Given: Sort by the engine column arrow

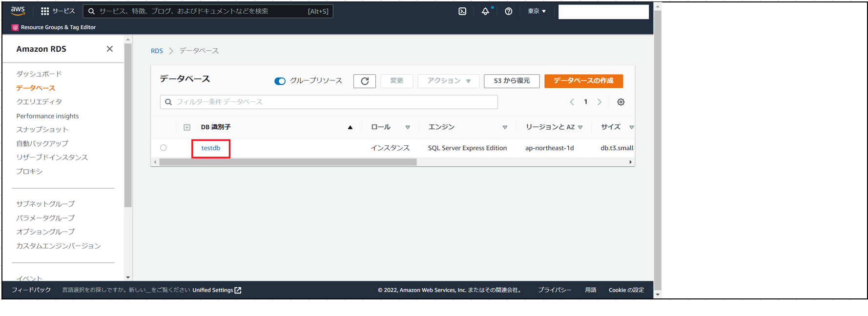Looking at the screenshot, I should pyautogui.click(x=505, y=127).
